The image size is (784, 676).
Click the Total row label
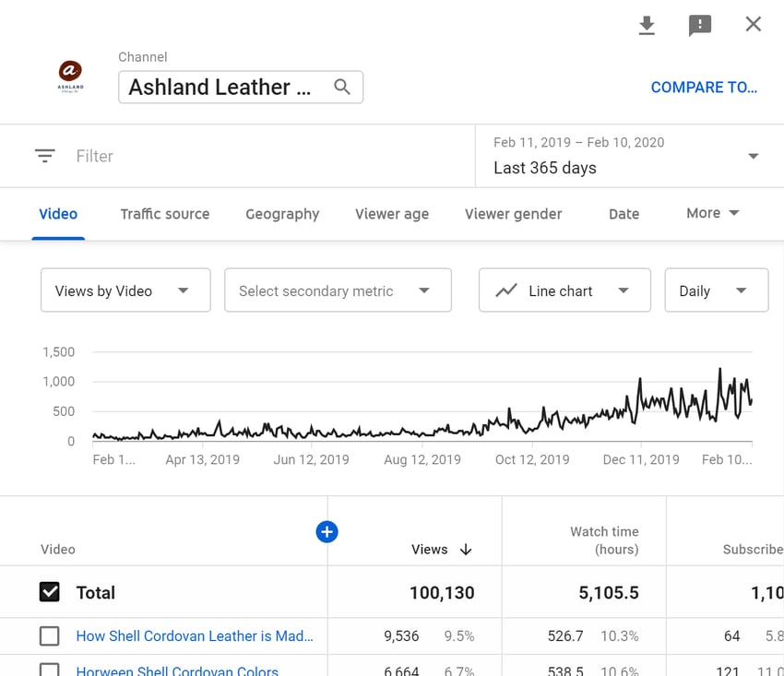(96, 592)
